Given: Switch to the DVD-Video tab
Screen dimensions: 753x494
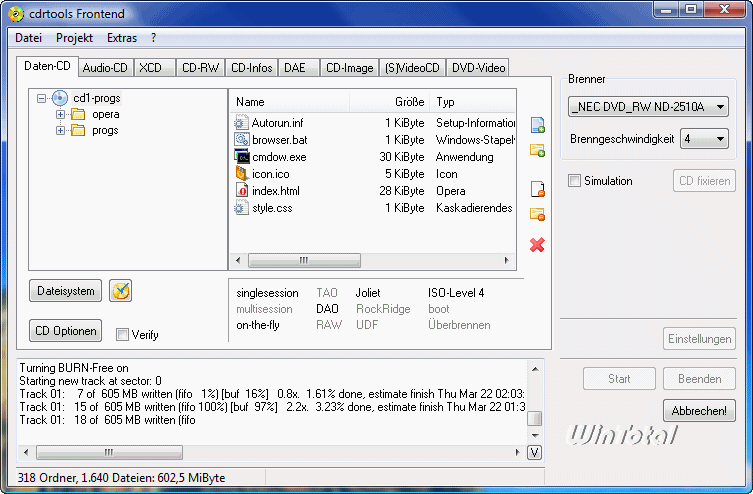Looking at the screenshot, I should [478, 68].
